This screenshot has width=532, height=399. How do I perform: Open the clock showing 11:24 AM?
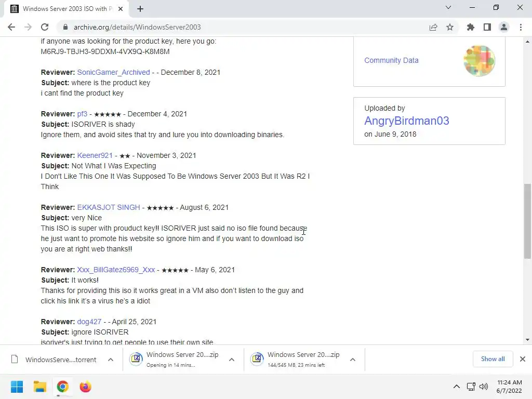509,387
